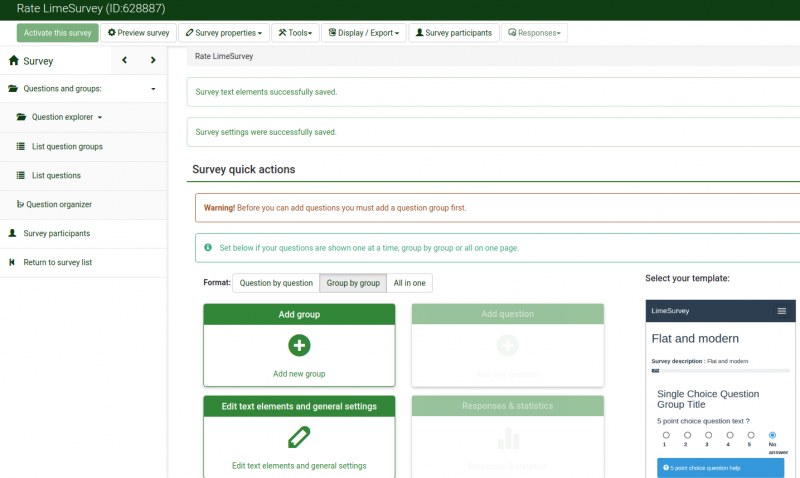Click the help icon in 5 point choice question help bar
Image resolution: width=800 pixels, height=478 pixels.
click(666, 467)
